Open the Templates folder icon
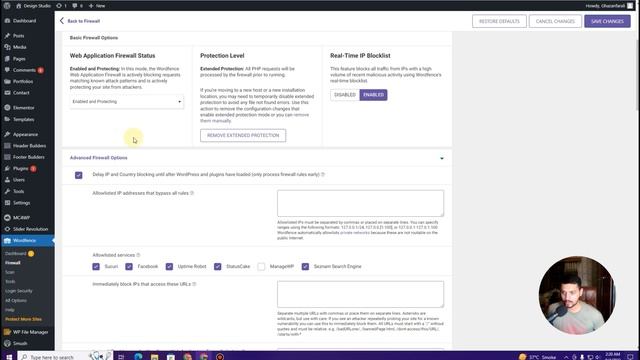The image size is (640, 360). click(x=7, y=119)
